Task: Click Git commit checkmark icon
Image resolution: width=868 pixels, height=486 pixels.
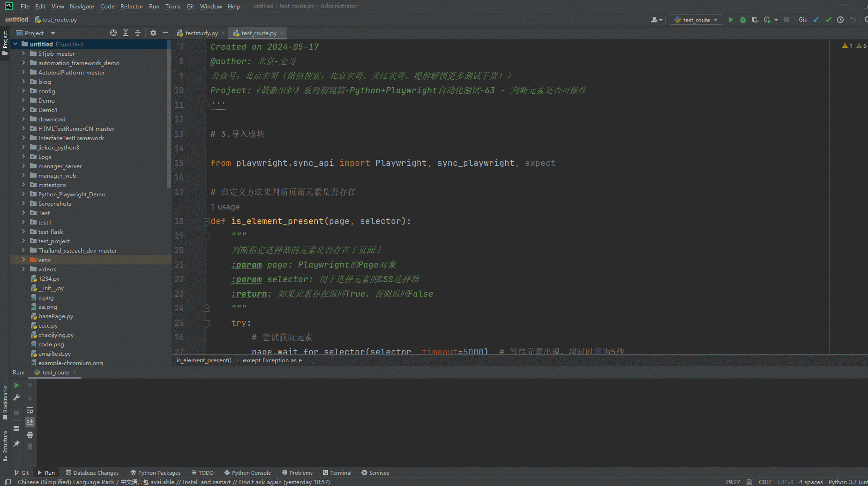Action: 828,20
